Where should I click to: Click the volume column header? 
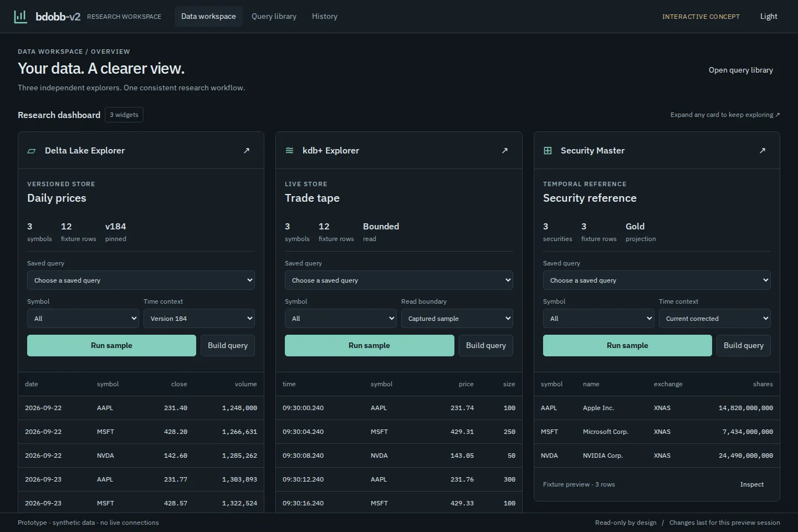coord(246,384)
